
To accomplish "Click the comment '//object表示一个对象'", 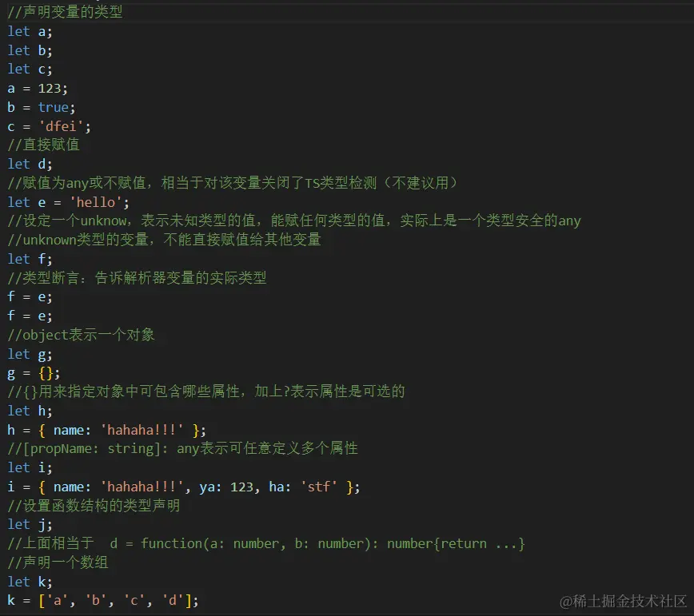I will point(82,335).
